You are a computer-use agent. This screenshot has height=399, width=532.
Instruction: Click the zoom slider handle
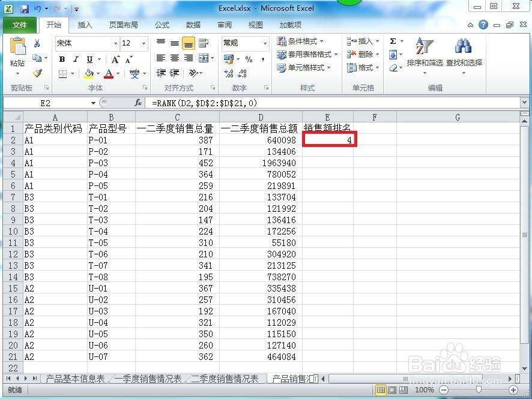[479, 390]
